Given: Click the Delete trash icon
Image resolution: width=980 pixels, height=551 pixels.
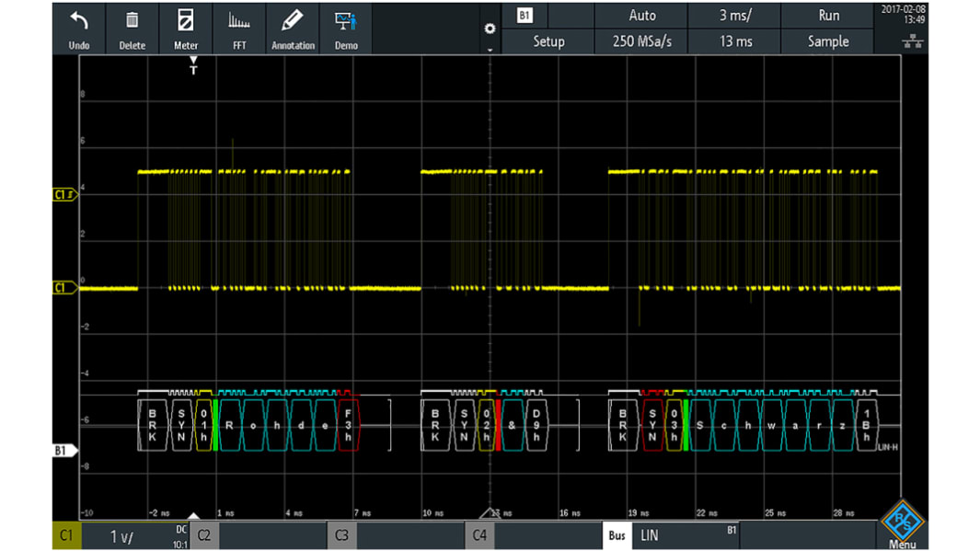Looking at the screenshot, I should coord(132,20).
